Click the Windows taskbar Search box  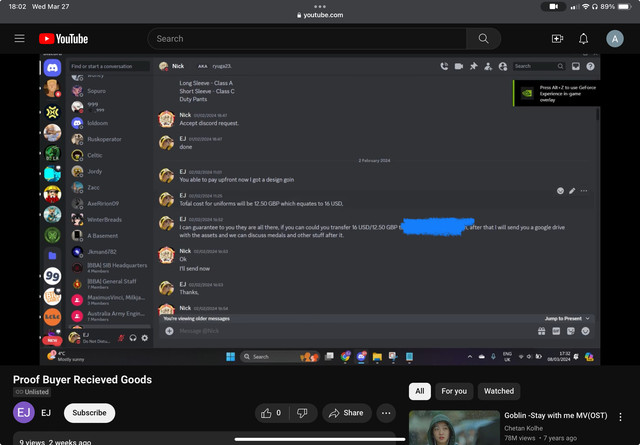point(280,357)
